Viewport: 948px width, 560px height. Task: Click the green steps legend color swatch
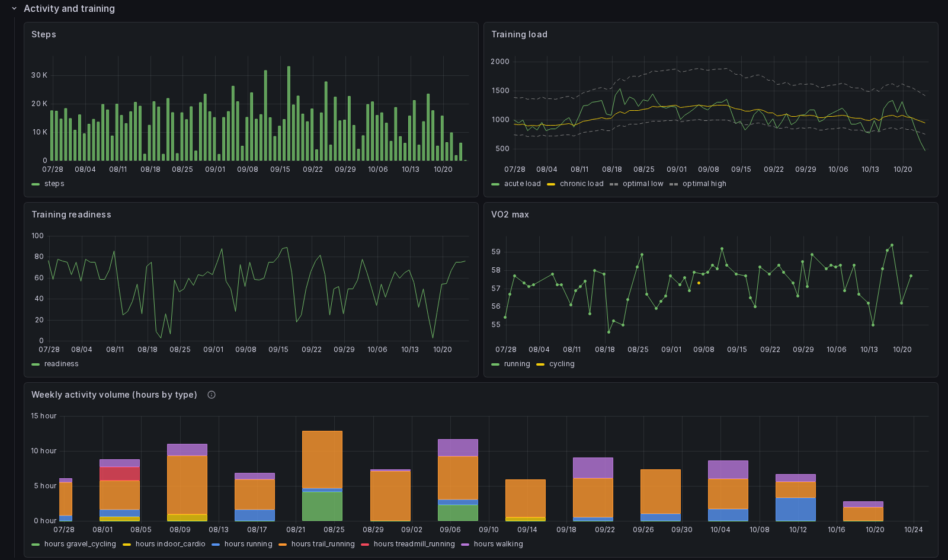tap(36, 184)
